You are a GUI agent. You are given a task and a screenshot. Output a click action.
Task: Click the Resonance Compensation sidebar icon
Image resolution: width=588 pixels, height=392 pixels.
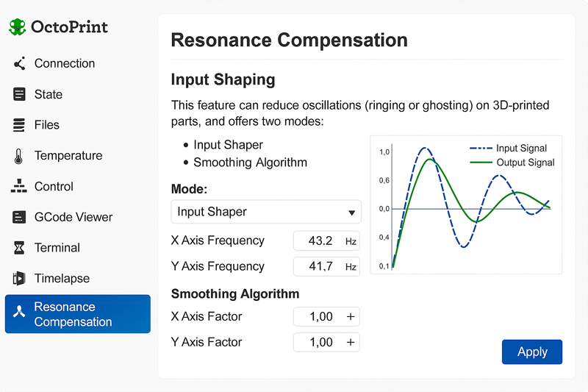coord(19,311)
